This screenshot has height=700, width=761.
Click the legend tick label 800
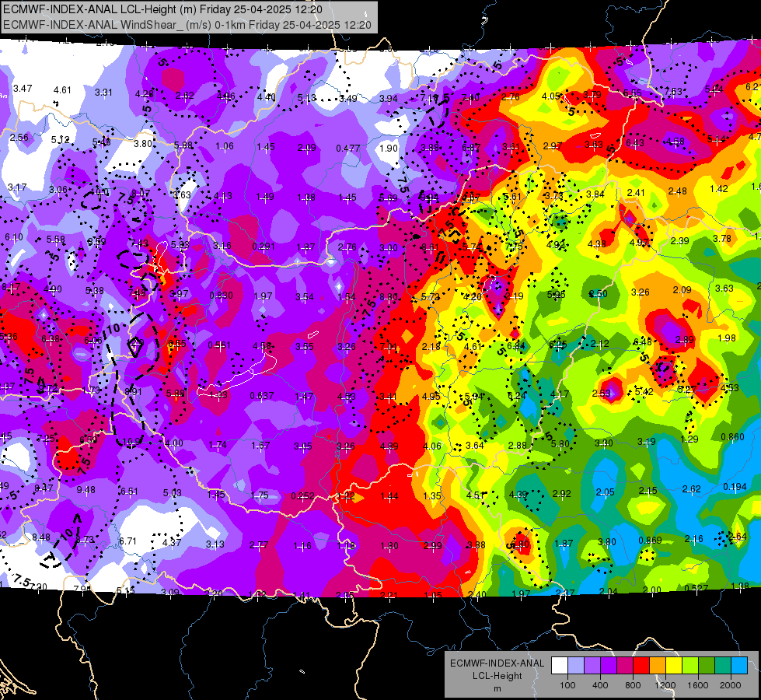(633, 685)
